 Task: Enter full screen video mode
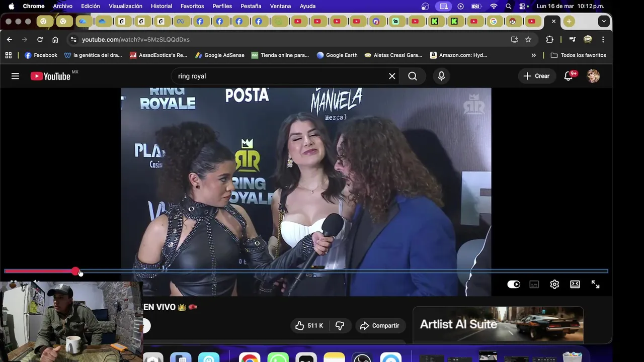595,285
